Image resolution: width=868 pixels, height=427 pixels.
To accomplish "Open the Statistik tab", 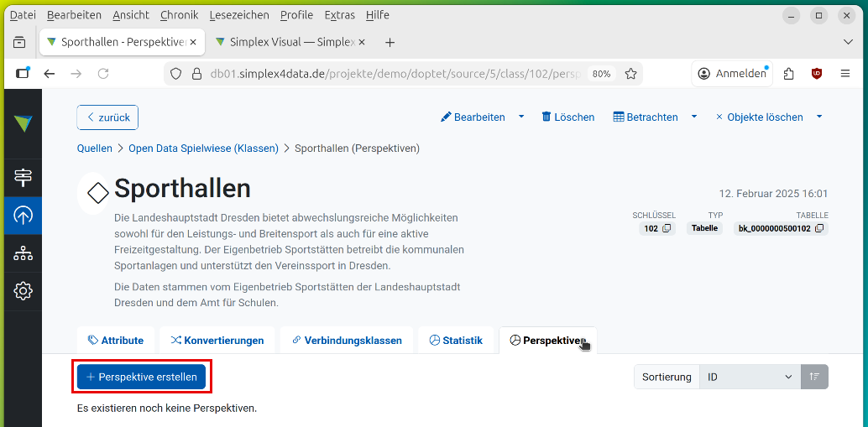I will [456, 341].
